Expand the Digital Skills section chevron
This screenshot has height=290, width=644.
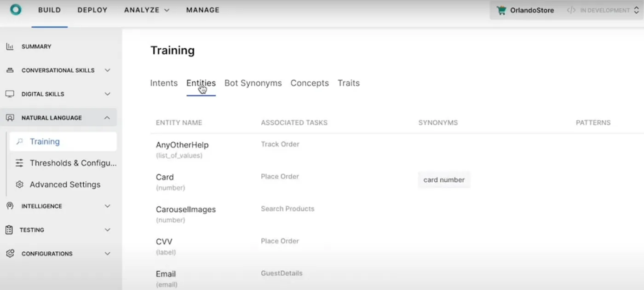107,94
